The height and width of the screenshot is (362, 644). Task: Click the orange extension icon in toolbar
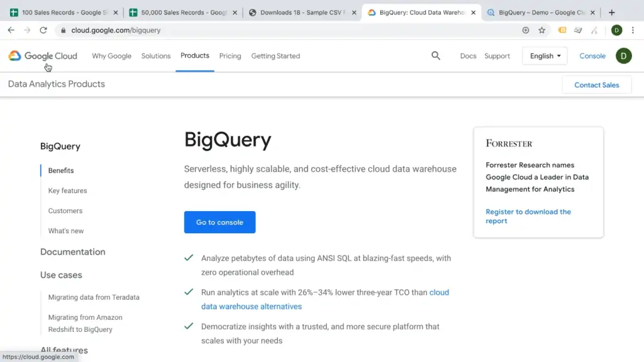(562, 30)
